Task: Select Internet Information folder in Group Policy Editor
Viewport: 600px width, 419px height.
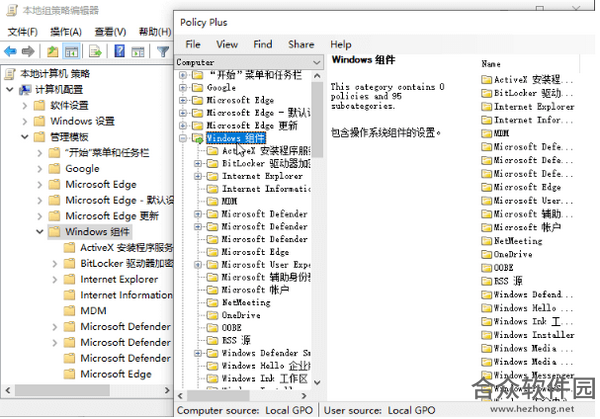Action: pyautogui.click(x=126, y=295)
